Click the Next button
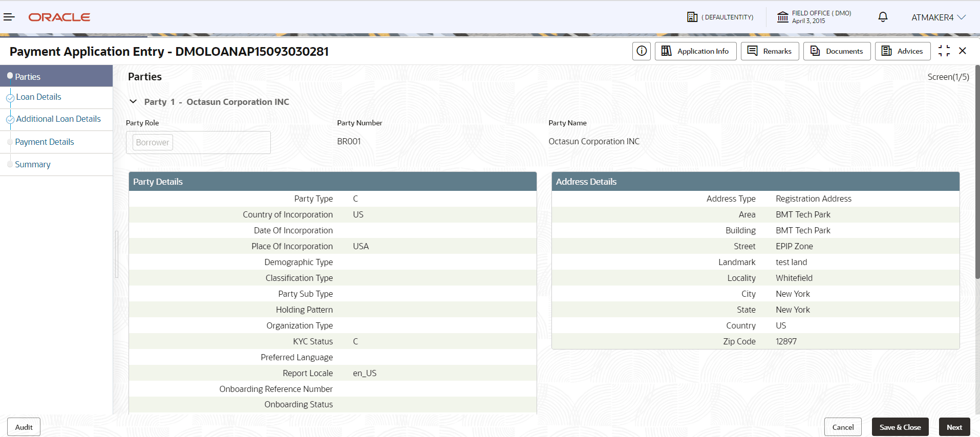The height and width of the screenshot is (437, 980). click(954, 427)
